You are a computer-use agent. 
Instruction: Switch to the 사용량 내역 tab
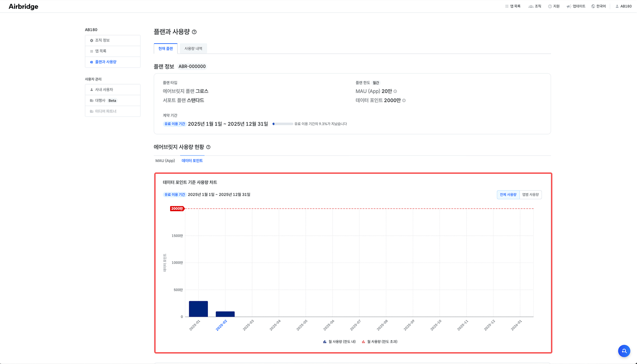pos(193,48)
